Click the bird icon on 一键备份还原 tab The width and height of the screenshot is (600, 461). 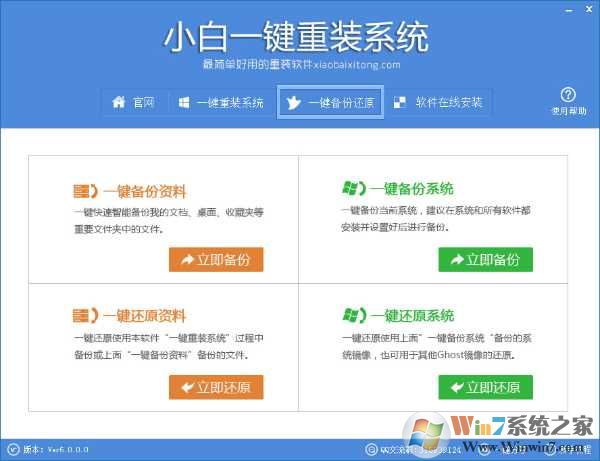294,103
